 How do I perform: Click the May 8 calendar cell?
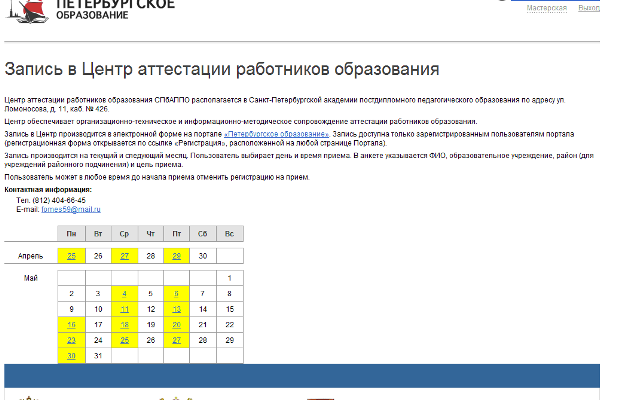point(230,294)
